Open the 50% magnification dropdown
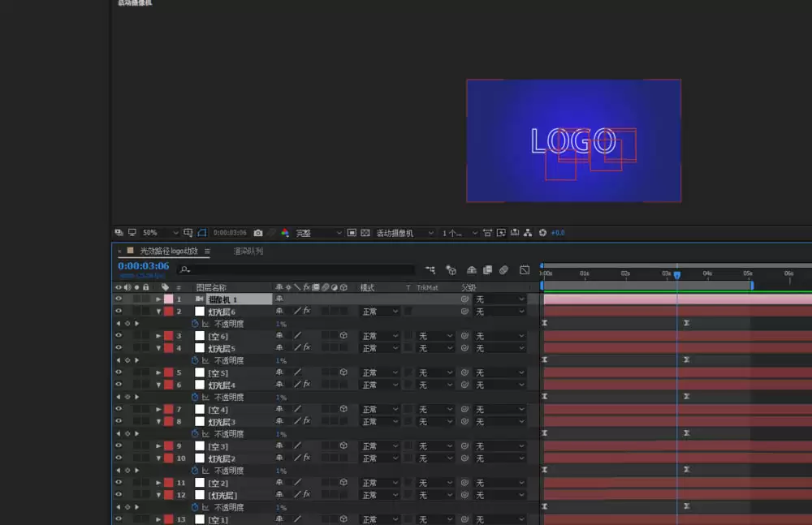 tap(161, 233)
